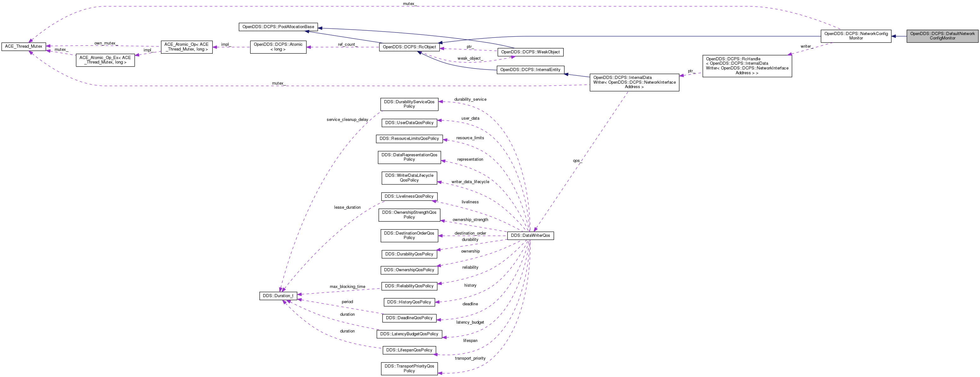This screenshot has width=980, height=377.
Task: Click the weak_object_ edge label
Action: pos(470,59)
